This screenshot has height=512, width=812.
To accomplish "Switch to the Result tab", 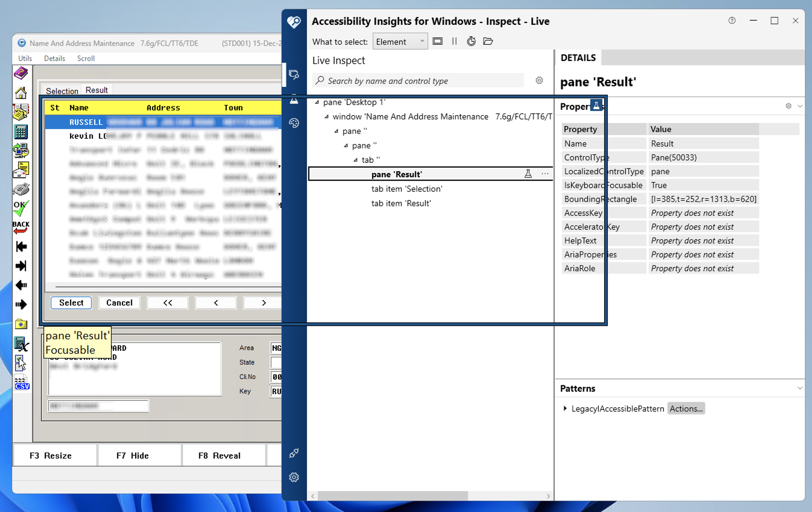I will [x=96, y=90].
